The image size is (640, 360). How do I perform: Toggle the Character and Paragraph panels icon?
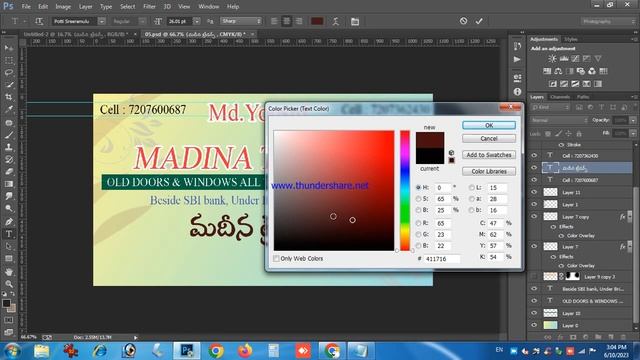point(355,21)
